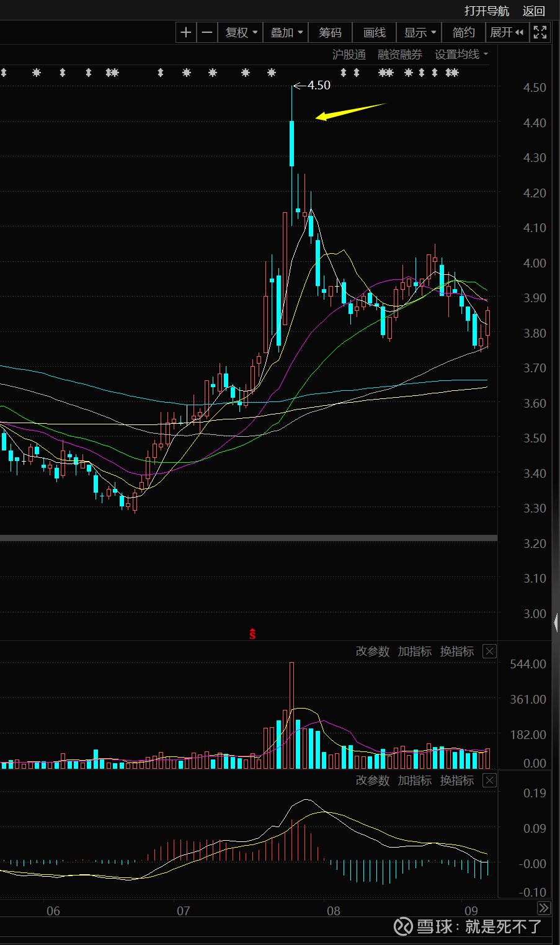Open the 复权 dropdown menu
Image resolution: width=560 pixels, height=945 pixels.
coord(241,32)
